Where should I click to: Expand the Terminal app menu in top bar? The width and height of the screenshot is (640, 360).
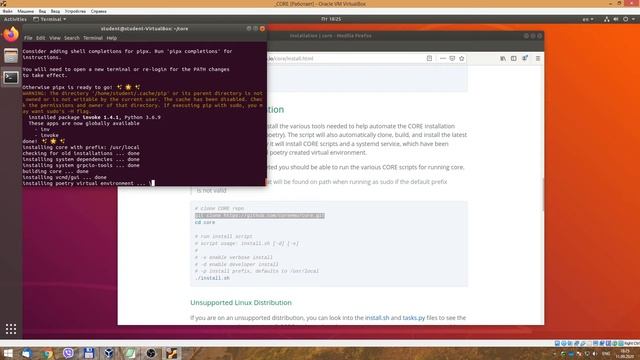point(49,19)
